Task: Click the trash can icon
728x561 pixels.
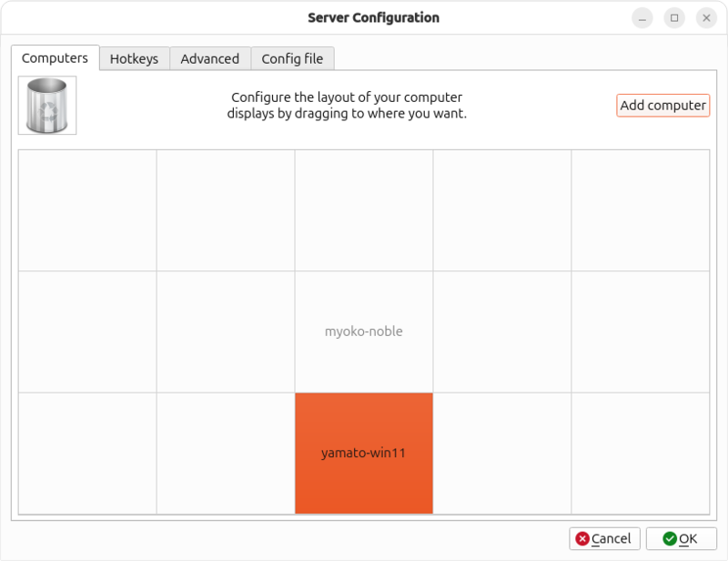Action: (47, 106)
